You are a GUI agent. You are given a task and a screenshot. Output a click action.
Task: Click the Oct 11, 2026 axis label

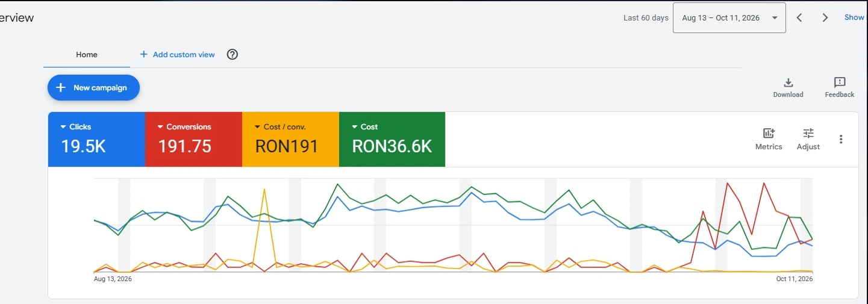point(795,279)
